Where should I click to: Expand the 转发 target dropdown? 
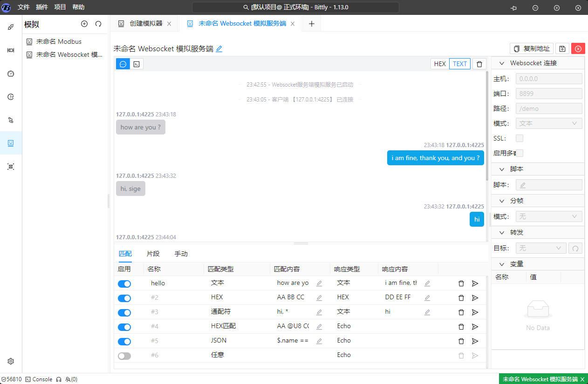click(541, 248)
